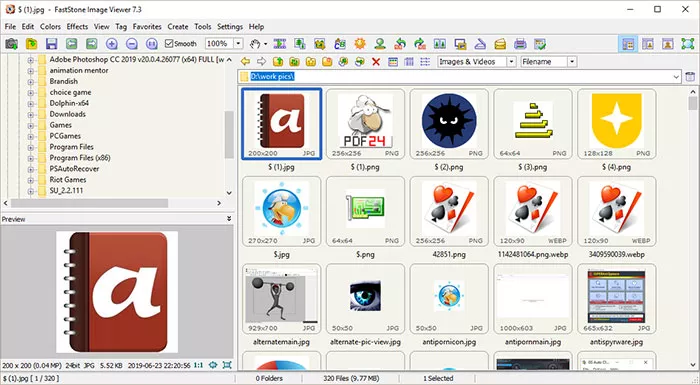Go to the previous image with left arrow icon
Image resolution: width=700 pixels, height=385 pixels.
(x=71, y=44)
